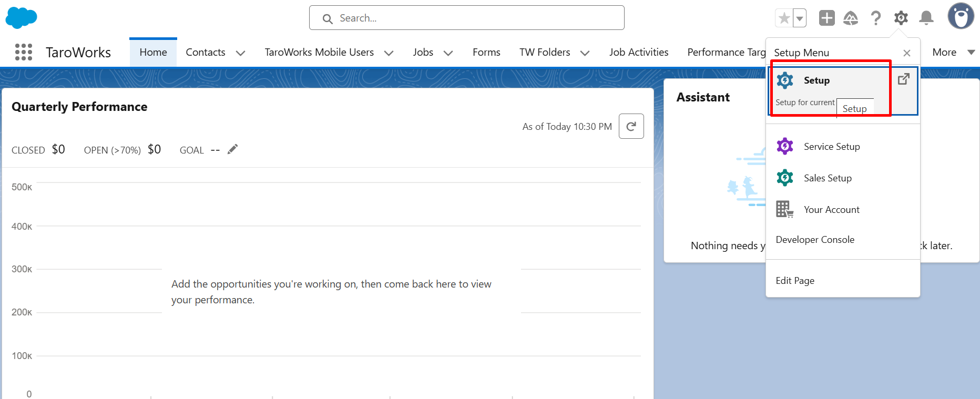Open the TaroWorks Mobile Users tab

[x=319, y=52]
